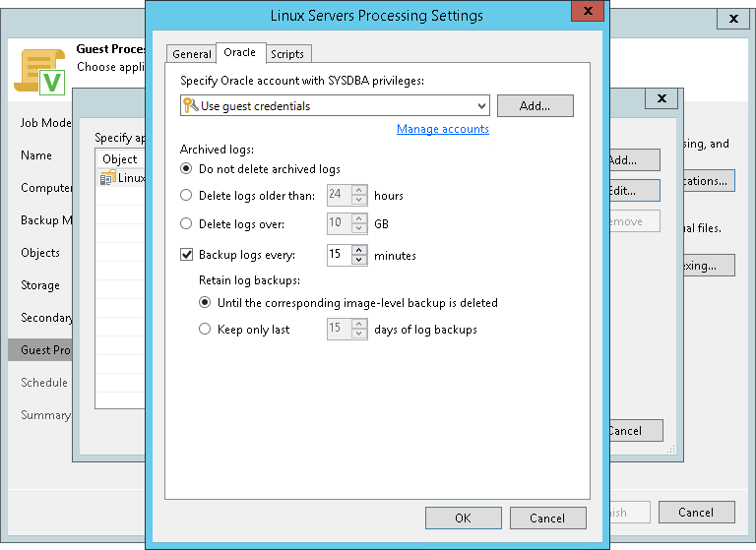Select Schedule step in wizard sidebar
Viewport: 756px width, 550px height.
[44, 383]
